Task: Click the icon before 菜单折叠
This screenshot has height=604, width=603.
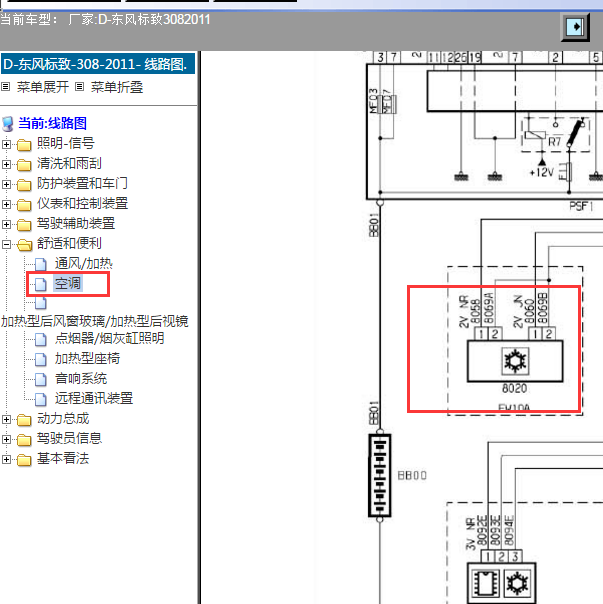Action: pos(79,86)
